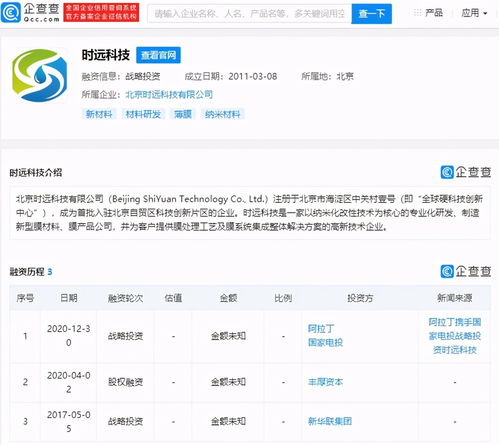Click the 成立日期 2011-03-08 text
Viewport: 499px width, 445px height.
coord(231,76)
